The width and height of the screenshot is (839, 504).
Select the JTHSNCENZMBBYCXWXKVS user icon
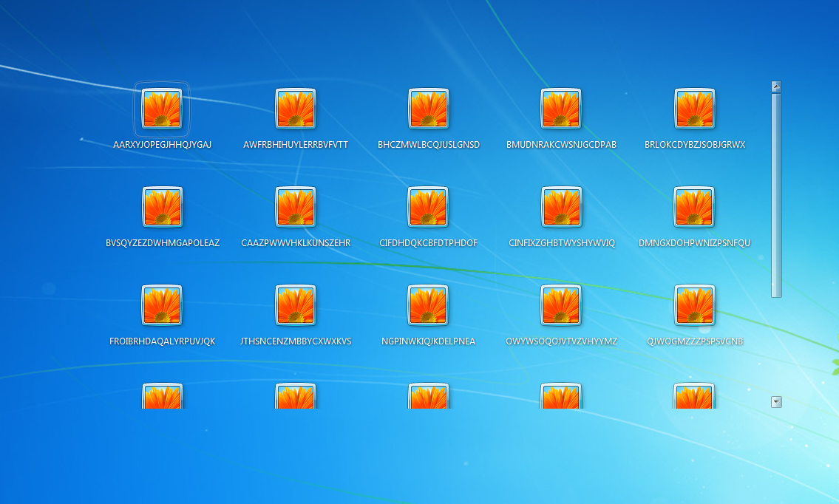coord(296,305)
